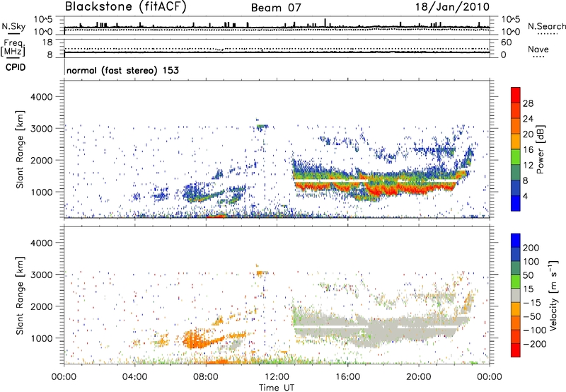The width and height of the screenshot is (566, 392).
Task: Click the "24" label on power color bar
Action: [528, 119]
